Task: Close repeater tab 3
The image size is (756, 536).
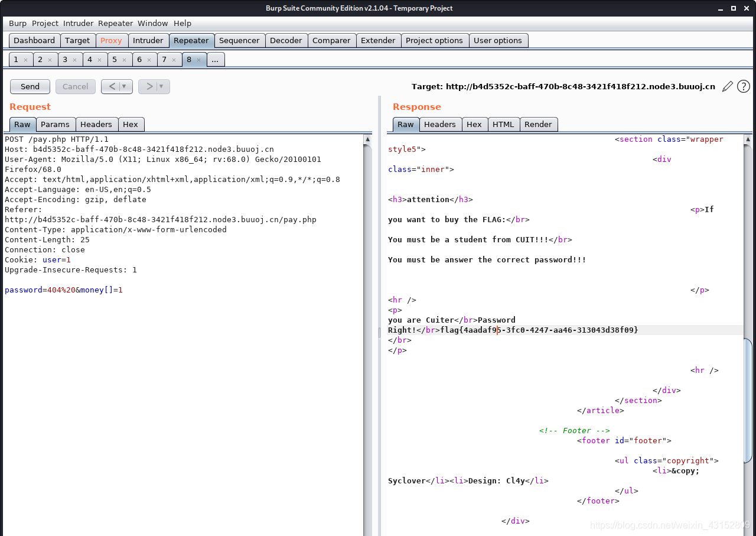Action: pyautogui.click(x=75, y=60)
